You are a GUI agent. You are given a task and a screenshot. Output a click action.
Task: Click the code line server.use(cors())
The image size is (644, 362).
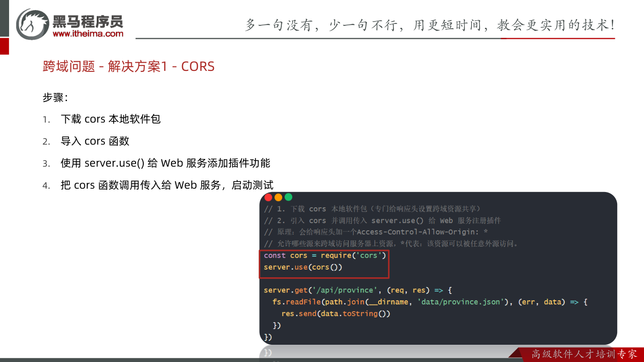(303, 267)
